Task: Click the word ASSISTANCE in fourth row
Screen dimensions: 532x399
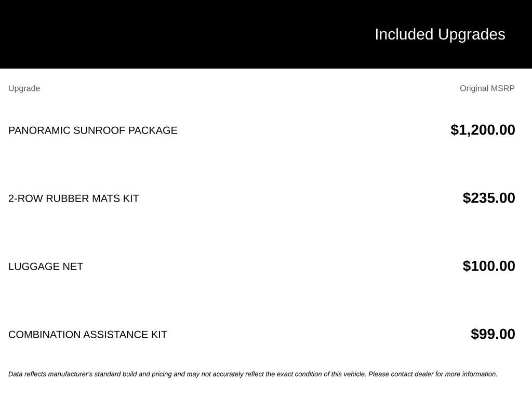Action: point(115,335)
